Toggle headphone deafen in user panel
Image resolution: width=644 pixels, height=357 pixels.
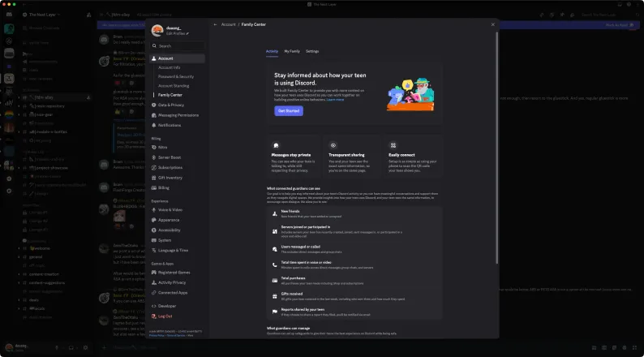click(71, 347)
